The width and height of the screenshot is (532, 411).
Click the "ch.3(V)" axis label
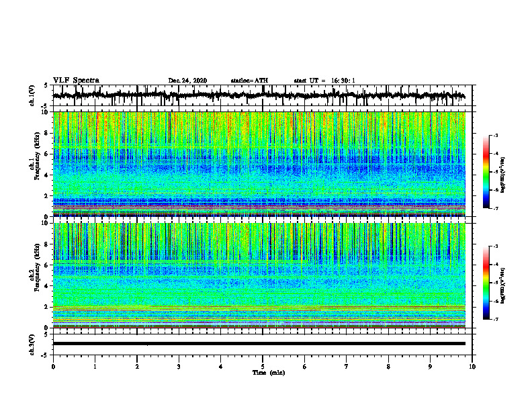point(32,345)
